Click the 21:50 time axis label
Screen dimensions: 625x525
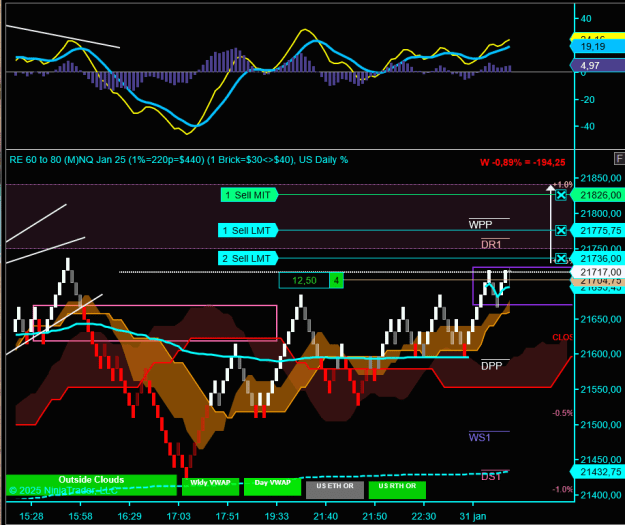point(374,516)
